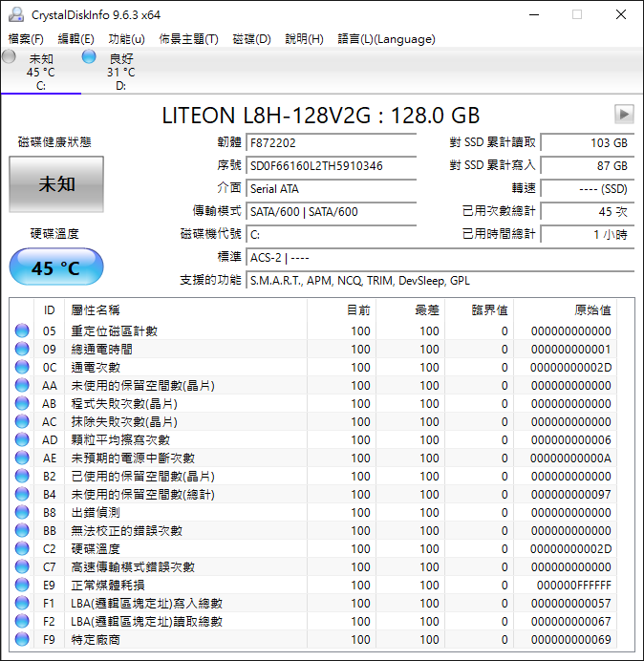
Task: Click status icon for BB 無法校正的錯誤次數
Action: coord(22,530)
